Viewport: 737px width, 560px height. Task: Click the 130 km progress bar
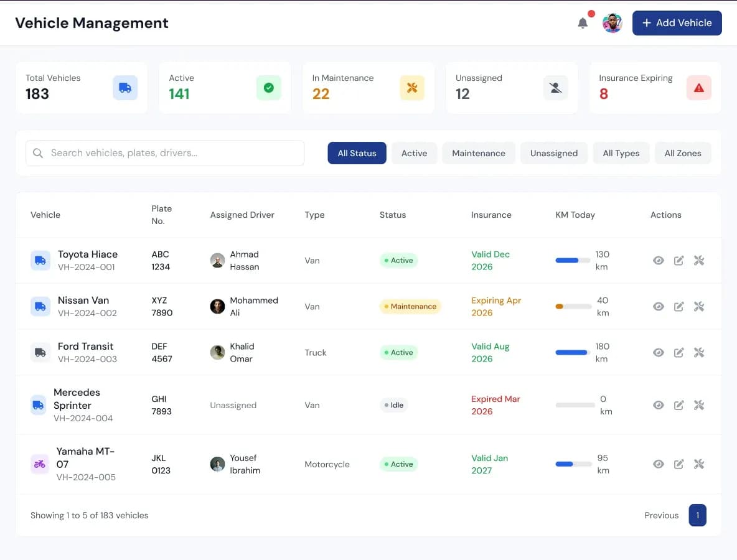click(573, 260)
